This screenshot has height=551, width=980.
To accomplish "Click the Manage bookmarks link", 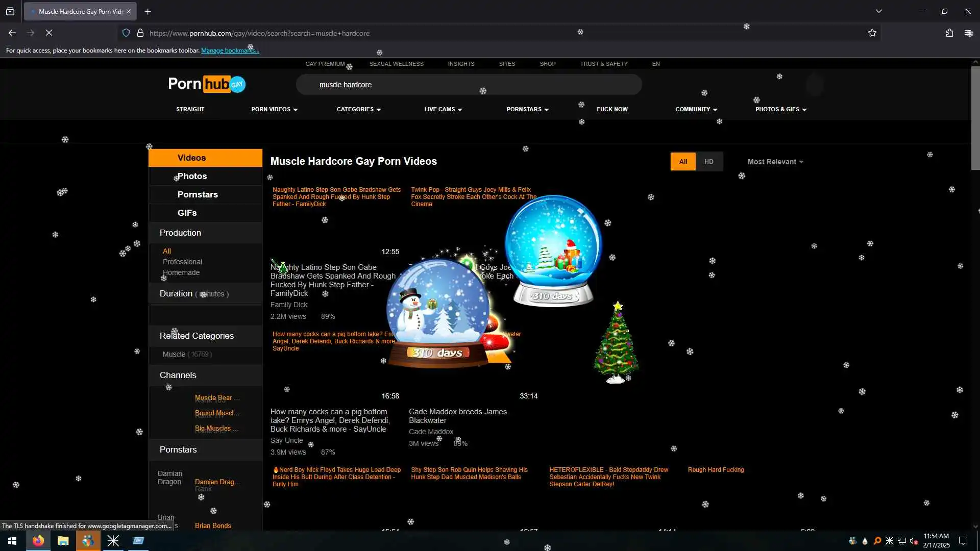I will coord(230,51).
